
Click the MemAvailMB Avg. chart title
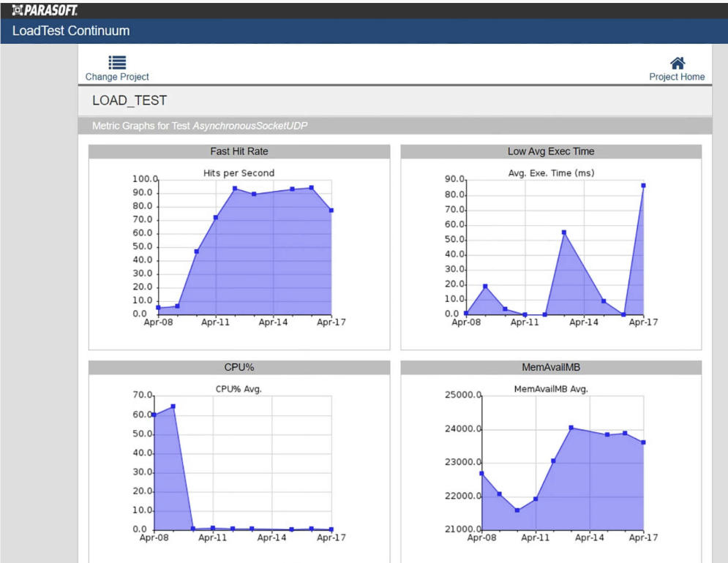[x=551, y=389]
